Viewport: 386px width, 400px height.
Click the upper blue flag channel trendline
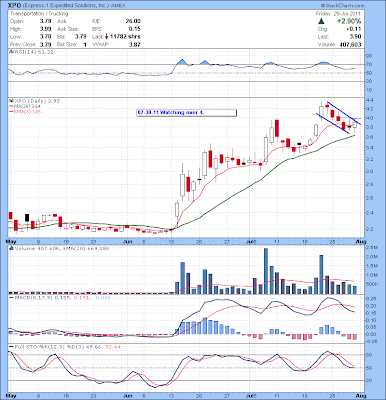344,113
